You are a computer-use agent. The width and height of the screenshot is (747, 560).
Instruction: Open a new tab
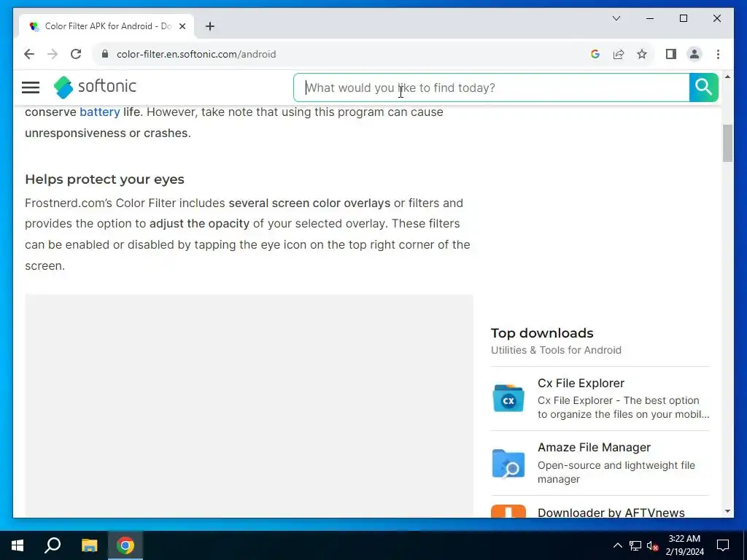click(x=209, y=26)
